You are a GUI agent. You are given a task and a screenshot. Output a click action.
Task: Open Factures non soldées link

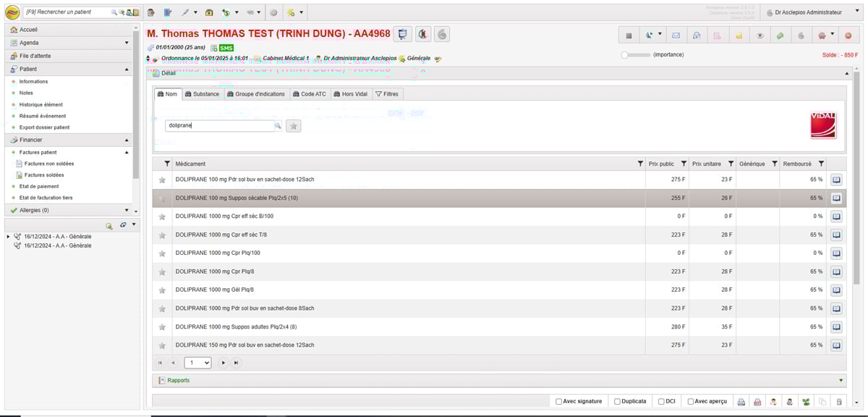click(49, 164)
